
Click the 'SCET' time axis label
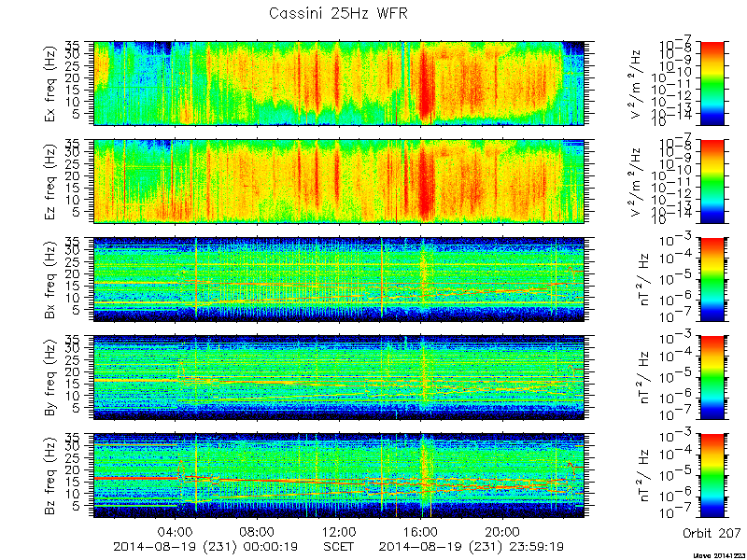click(339, 546)
